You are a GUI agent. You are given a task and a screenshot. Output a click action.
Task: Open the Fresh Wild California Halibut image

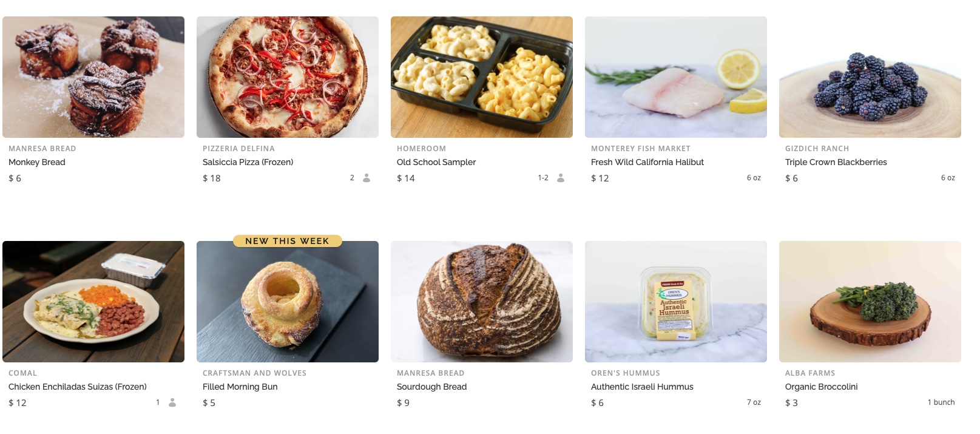pos(676,77)
